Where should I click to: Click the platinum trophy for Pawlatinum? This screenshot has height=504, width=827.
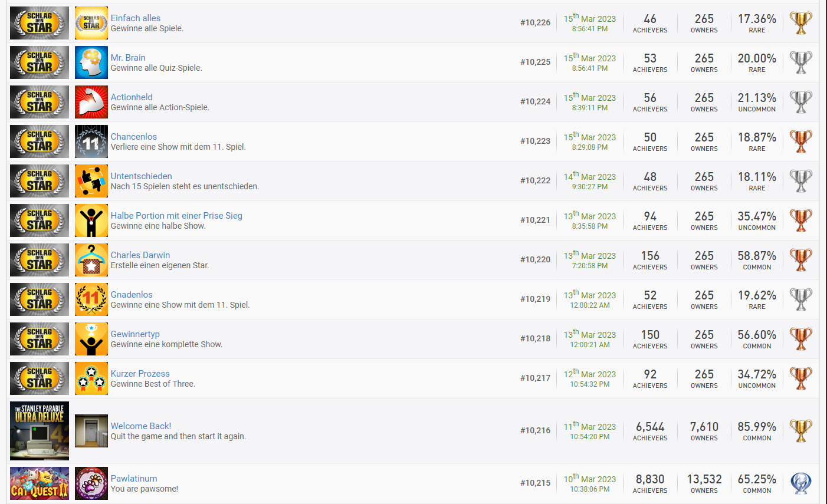pyautogui.click(x=800, y=483)
